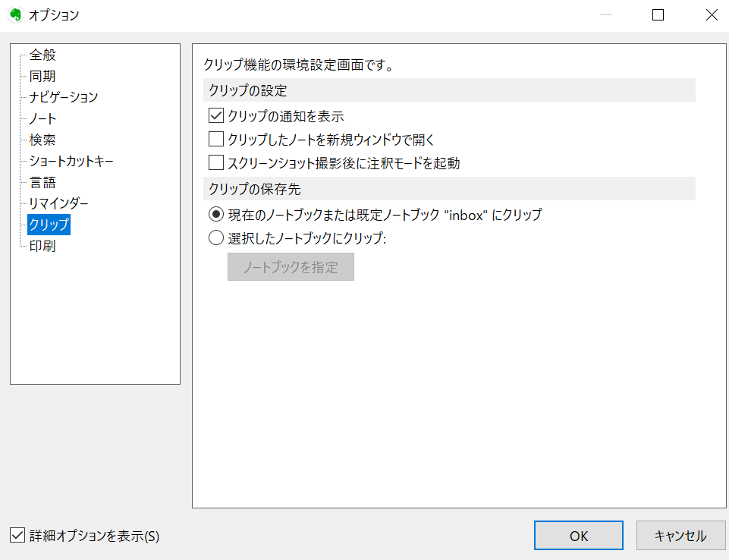Viewport: 729px width, 560px height.
Task: Select ノート in the options tree
Action: (x=42, y=118)
